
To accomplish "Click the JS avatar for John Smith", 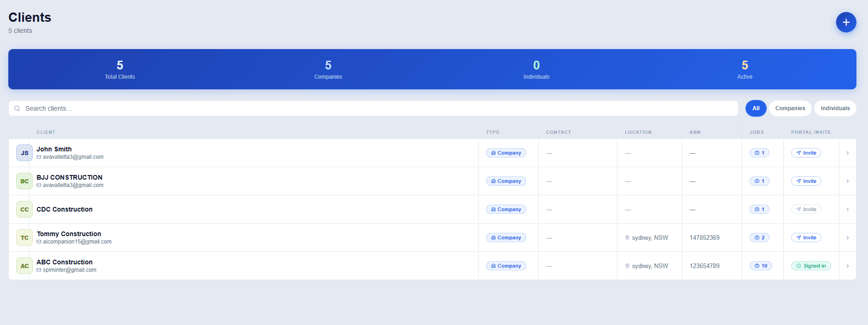I will tap(25, 153).
